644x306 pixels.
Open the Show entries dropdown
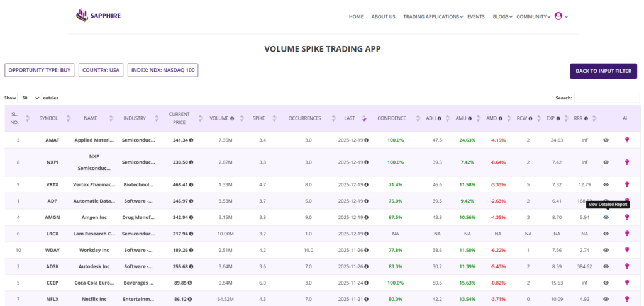(30, 98)
